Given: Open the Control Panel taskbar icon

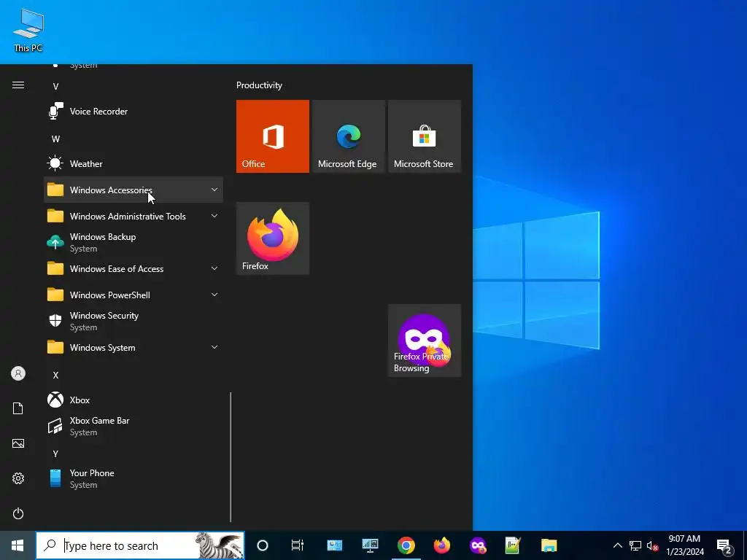Looking at the screenshot, I should pyautogui.click(x=334, y=545).
